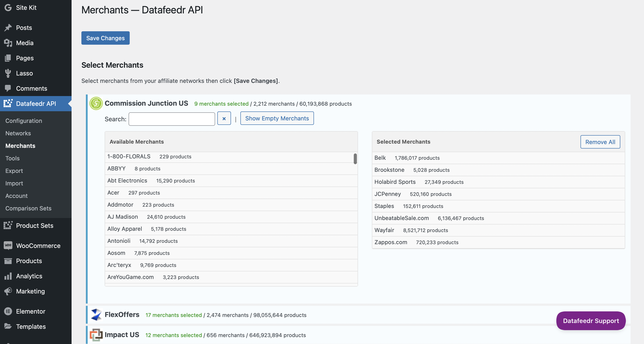
Task: Add Acer merchant to selection
Action: [x=231, y=193]
